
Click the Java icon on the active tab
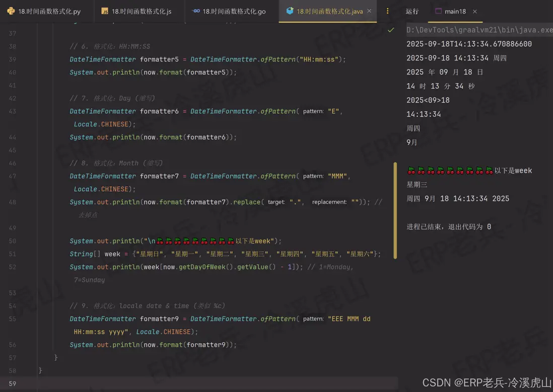tap(289, 11)
